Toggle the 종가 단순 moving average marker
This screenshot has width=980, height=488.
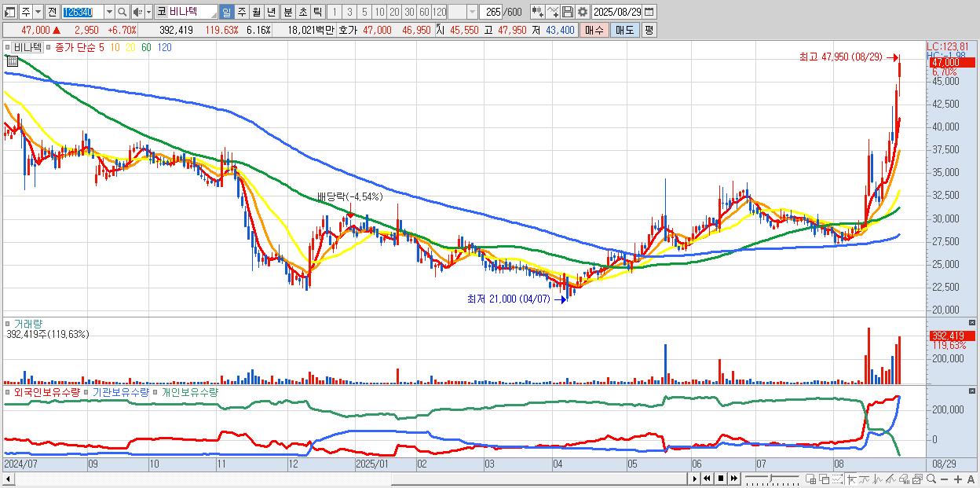tap(48, 47)
